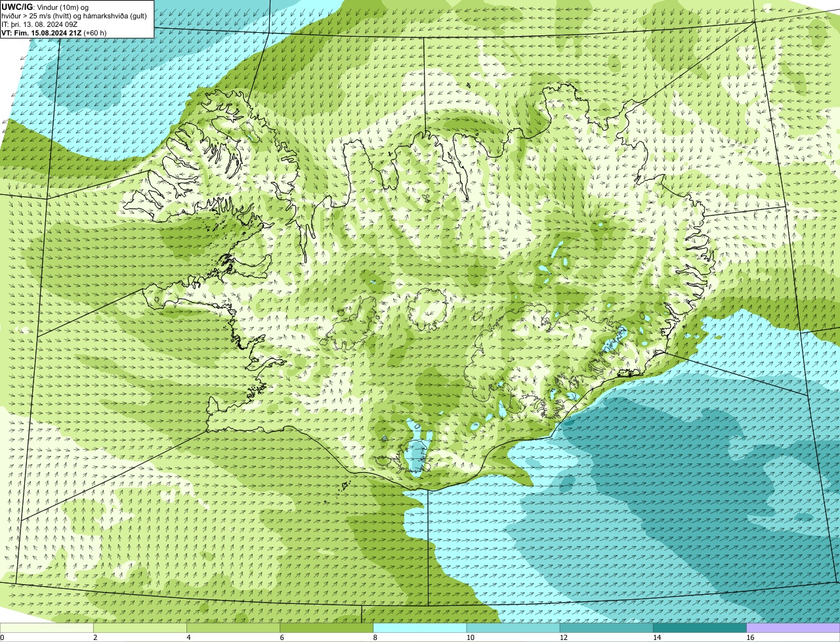Click the lavender legend swatch above 16
This screenshot has width=840, height=642.
[x=793, y=628]
